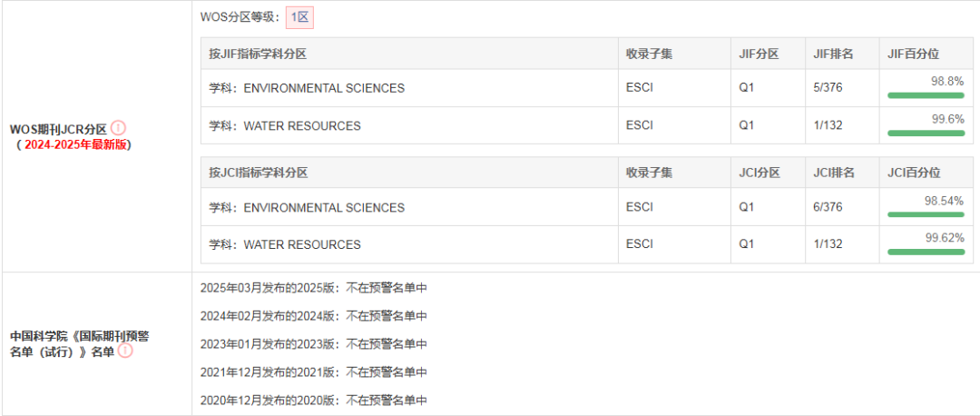Screen dimensions: 980x416
Task: Click JCI rank value 6/376
Action: coord(828,207)
